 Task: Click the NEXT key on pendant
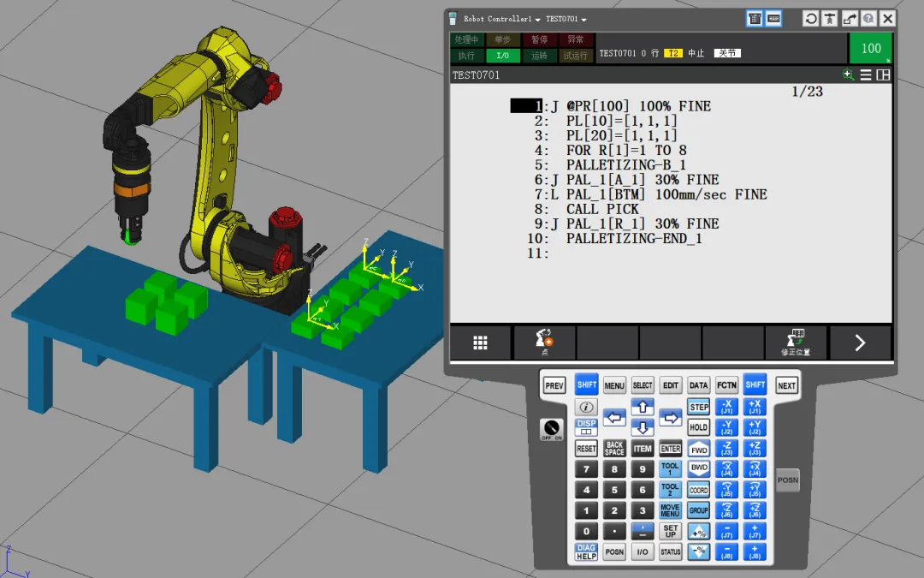787,385
